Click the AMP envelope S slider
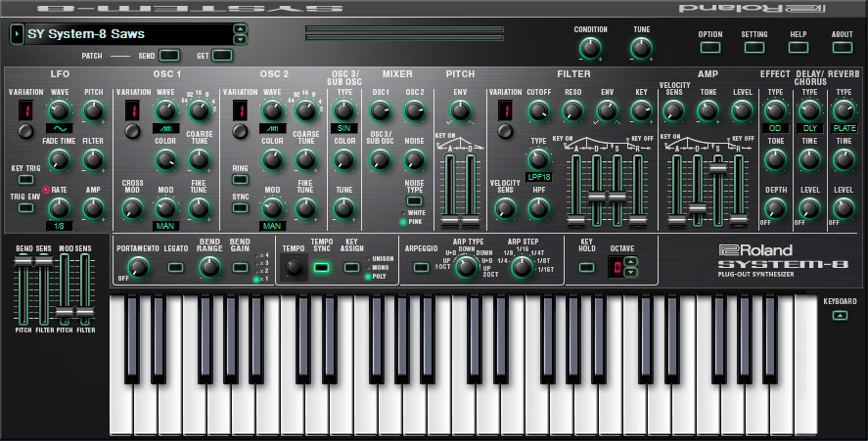 (x=718, y=168)
